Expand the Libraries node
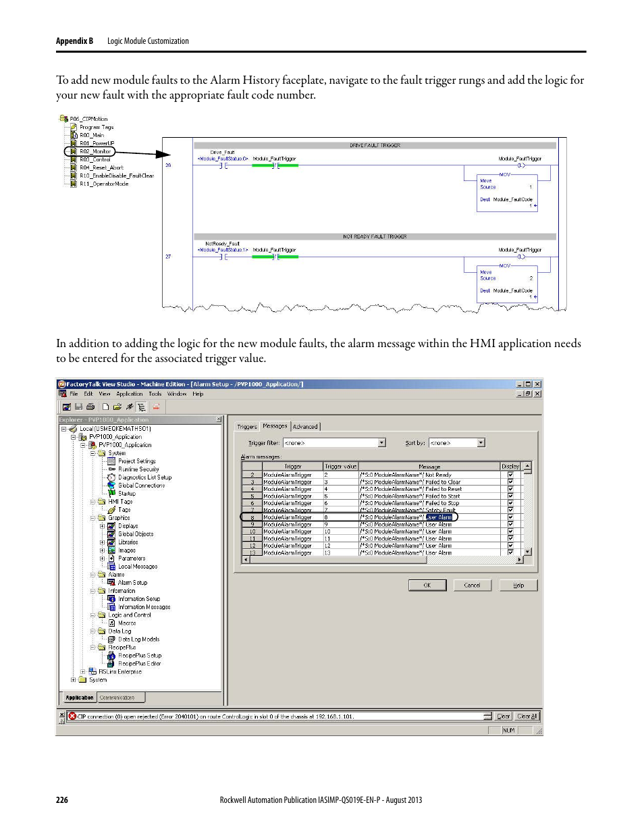The image size is (644, 834). click(102, 542)
